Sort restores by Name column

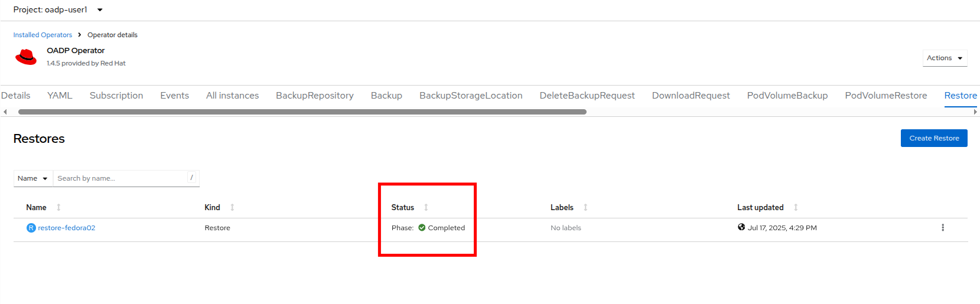(x=37, y=208)
